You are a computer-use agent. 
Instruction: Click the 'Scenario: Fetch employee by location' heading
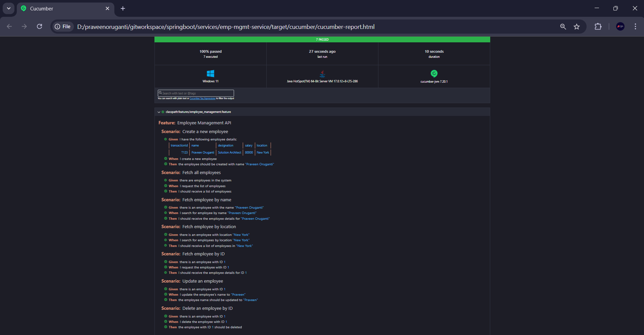pos(198,227)
